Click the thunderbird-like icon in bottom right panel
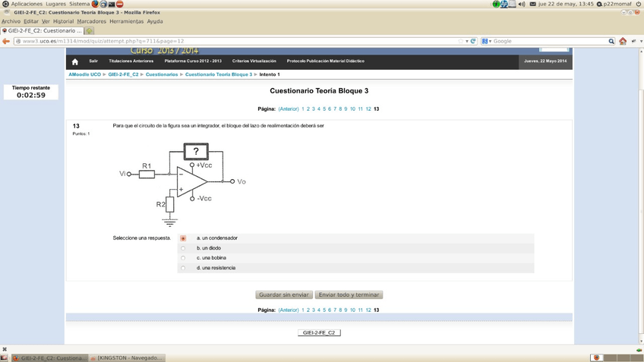644x362 pixels. pos(597,358)
